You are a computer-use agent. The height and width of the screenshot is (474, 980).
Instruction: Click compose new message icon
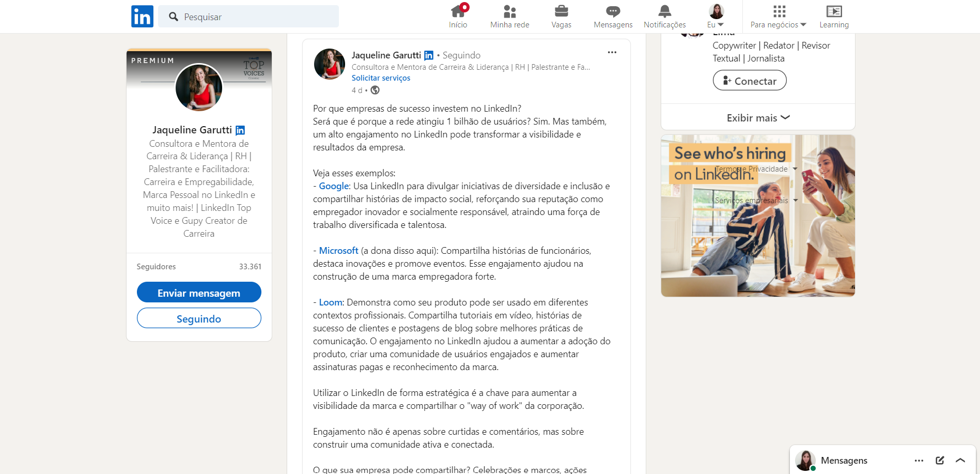(940, 461)
